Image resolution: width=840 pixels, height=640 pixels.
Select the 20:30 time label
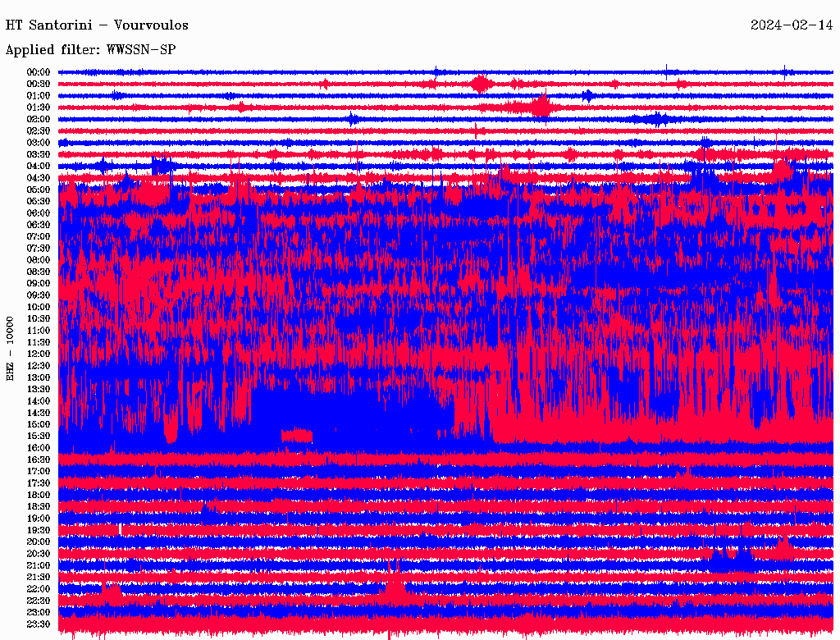pyautogui.click(x=39, y=554)
